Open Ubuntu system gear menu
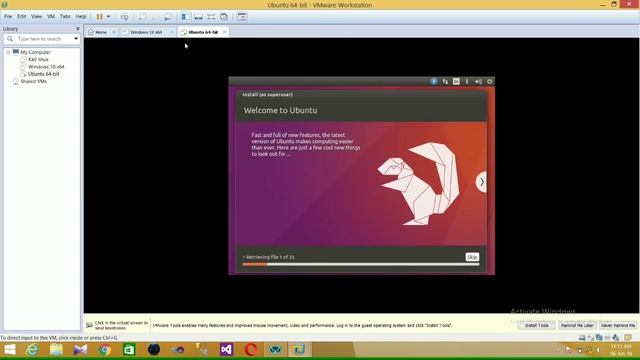Image resolution: width=640 pixels, height=360 pixels. tap(489, 81)
